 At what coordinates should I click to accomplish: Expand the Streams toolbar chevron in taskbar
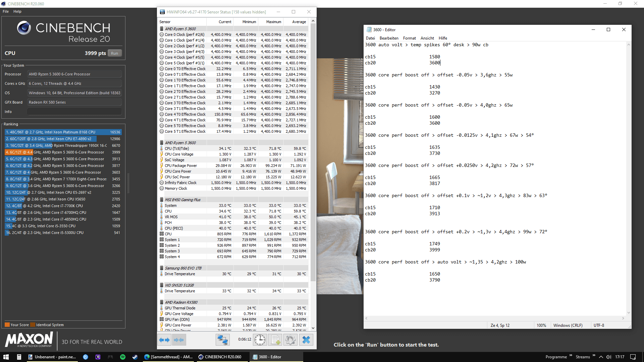click(594, 356)
